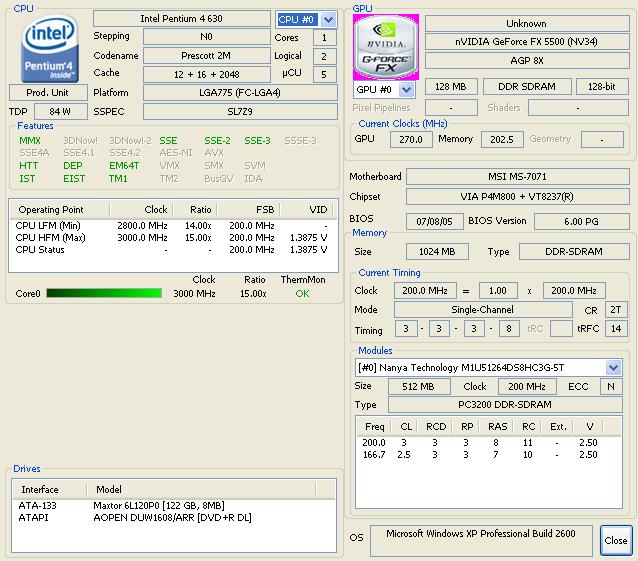Click the Prescott 2M codename field

[206, 55]
